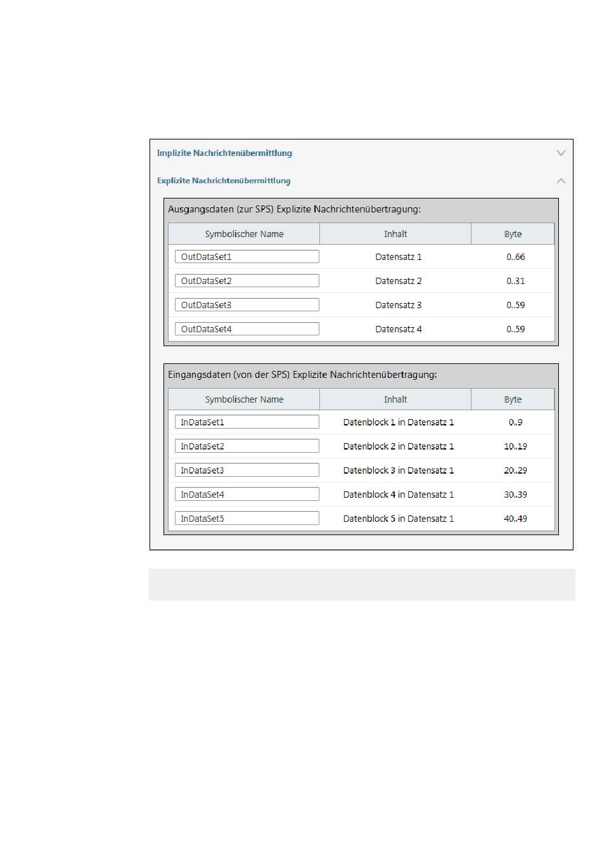Click the Explizite Nachrichtenübermittlung section title
Screen dimensions: 602x868
click(x=224, y=181)
